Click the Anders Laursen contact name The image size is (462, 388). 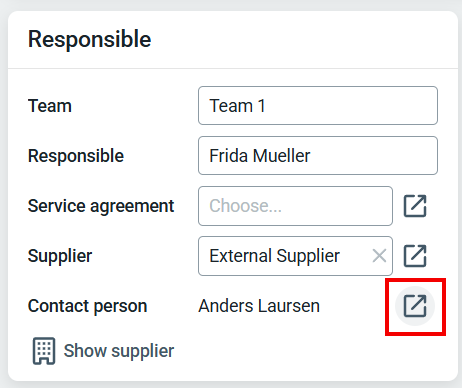click(259, 306)
